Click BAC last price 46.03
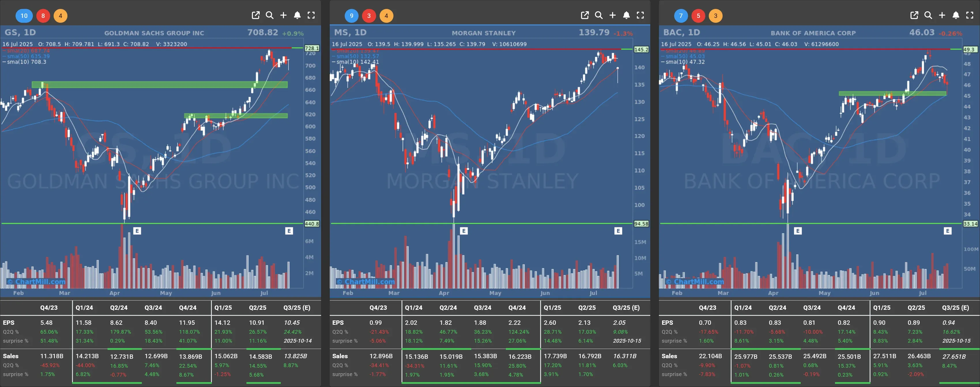980x387 pixels. point(922,32)
